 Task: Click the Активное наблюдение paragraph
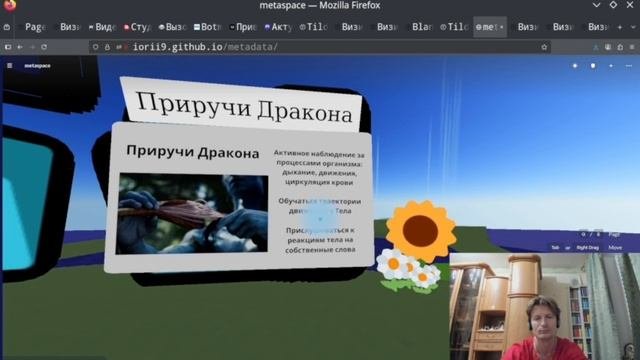(x=319, y=168)
